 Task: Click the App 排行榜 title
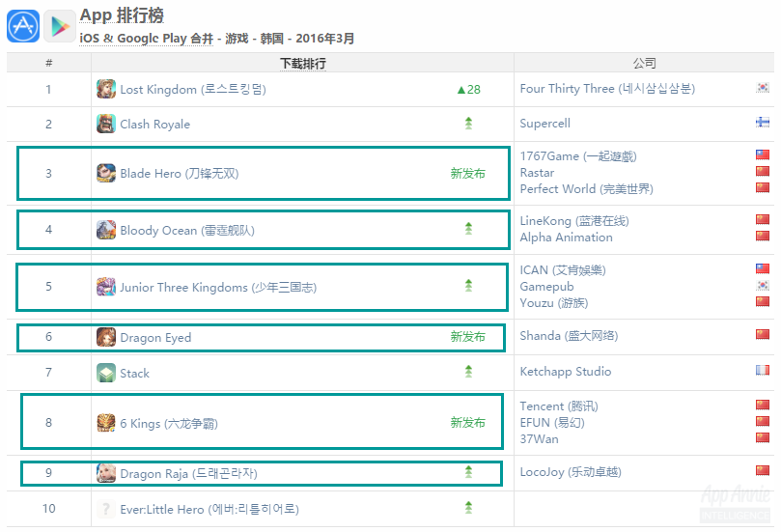tap(122, 15)
